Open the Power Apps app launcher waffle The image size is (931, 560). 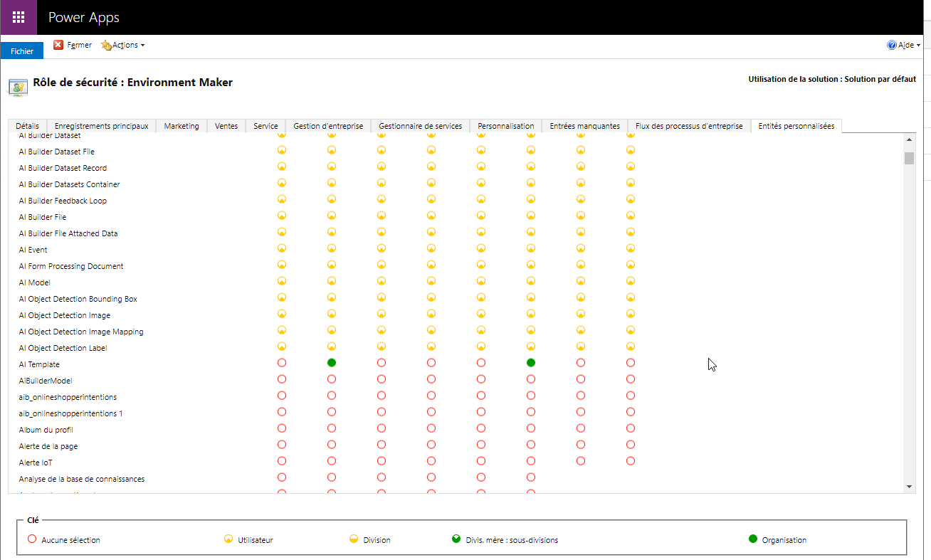[x=19, y=17]
